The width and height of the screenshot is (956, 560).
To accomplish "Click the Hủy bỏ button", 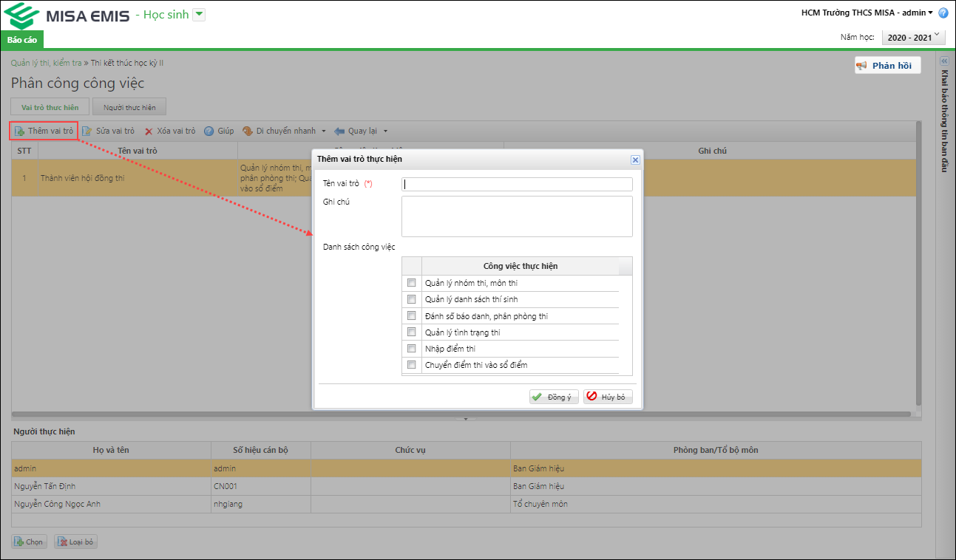I will point(608,397).
